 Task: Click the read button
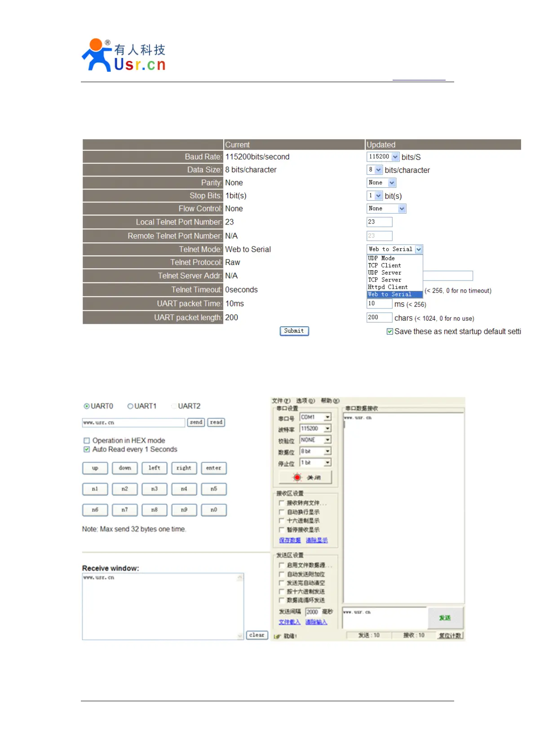(x=216, y=422)
